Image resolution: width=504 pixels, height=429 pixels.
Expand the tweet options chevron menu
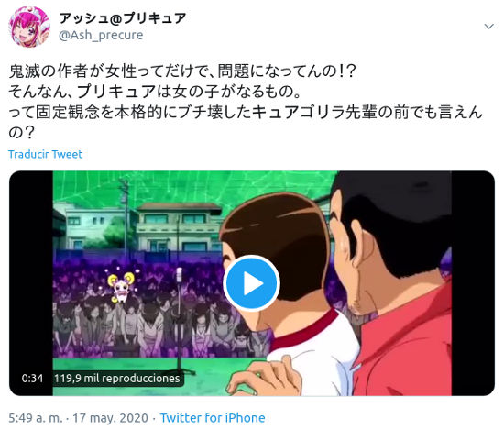(x=489, y=27)
